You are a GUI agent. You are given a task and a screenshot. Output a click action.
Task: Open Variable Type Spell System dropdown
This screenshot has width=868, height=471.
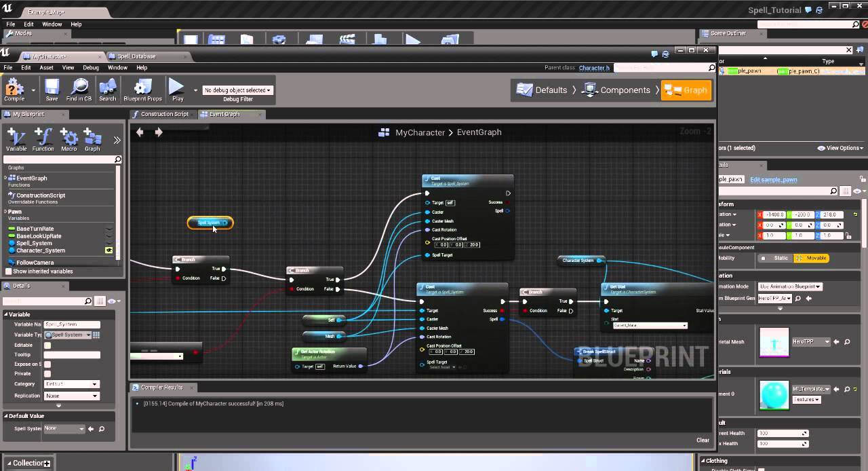pyautogui.click(x=67, y=335)
